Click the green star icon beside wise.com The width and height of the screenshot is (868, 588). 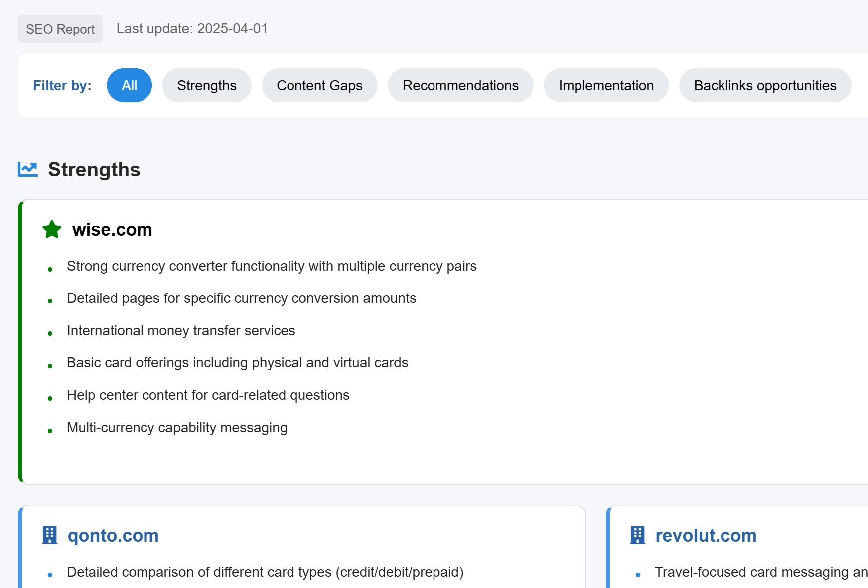pos(52,230)
